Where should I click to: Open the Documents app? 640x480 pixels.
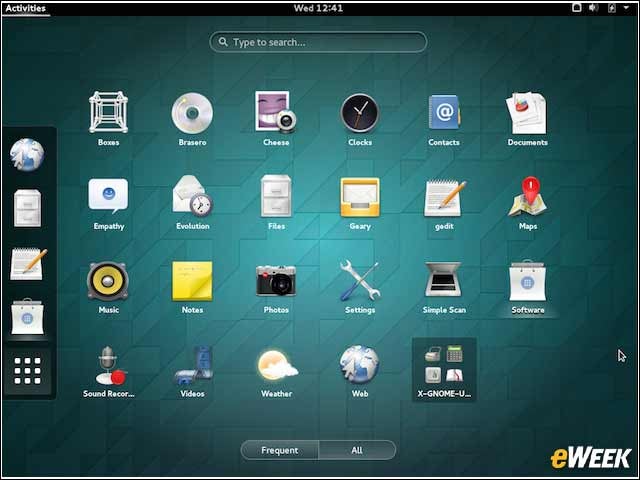coord(527,118)
